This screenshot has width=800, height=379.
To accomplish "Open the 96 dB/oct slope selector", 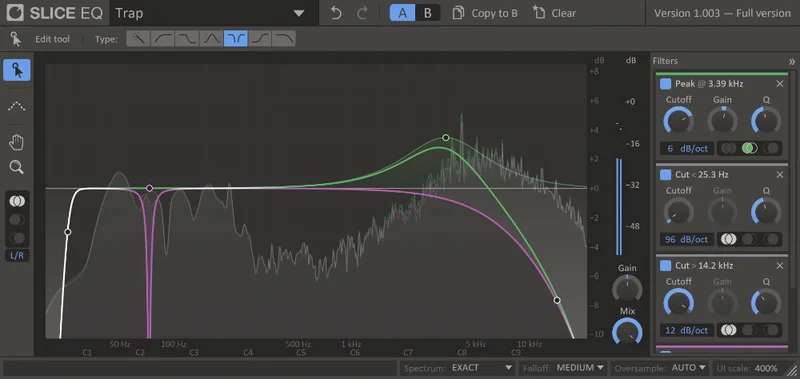I will (687, 239).
